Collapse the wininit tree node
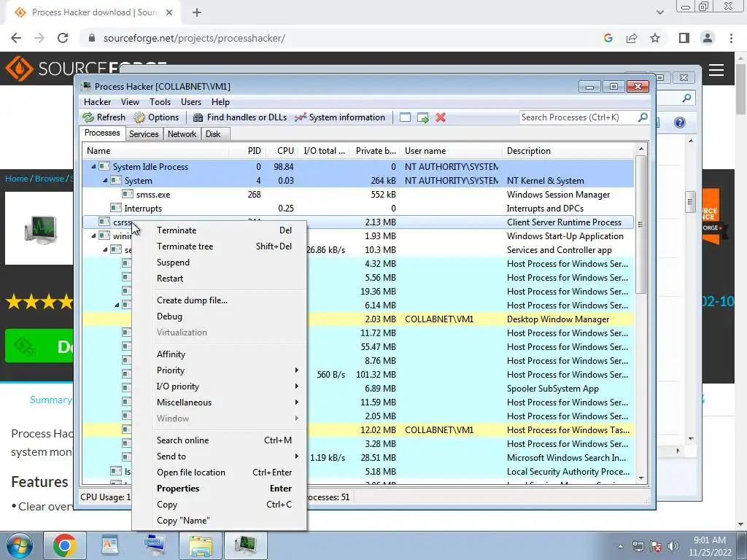Screen dimensions: 747x560 click(93, 236)
